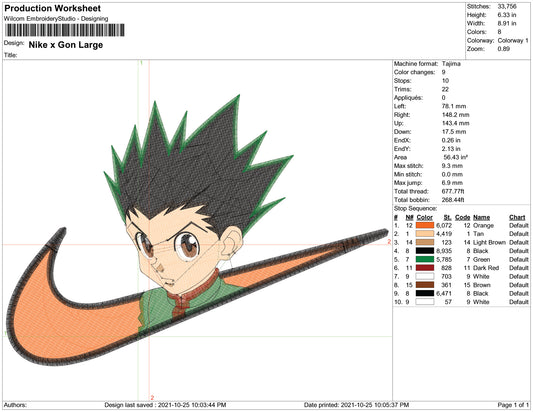Image resolution: width=533 pixels, height=412 pixels.
Task: Select the Machine format value "Tajima"
Action: click(451, 64)
